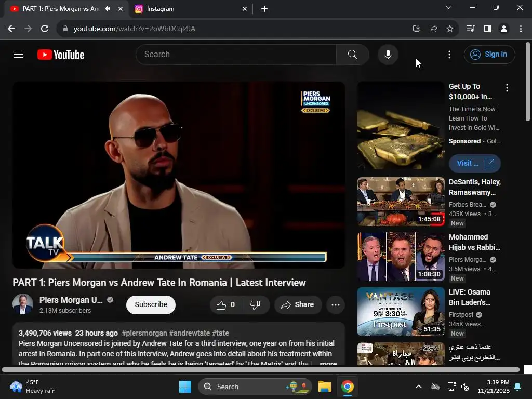Open the notifications bell in system tray

click(x=518, y=387)
